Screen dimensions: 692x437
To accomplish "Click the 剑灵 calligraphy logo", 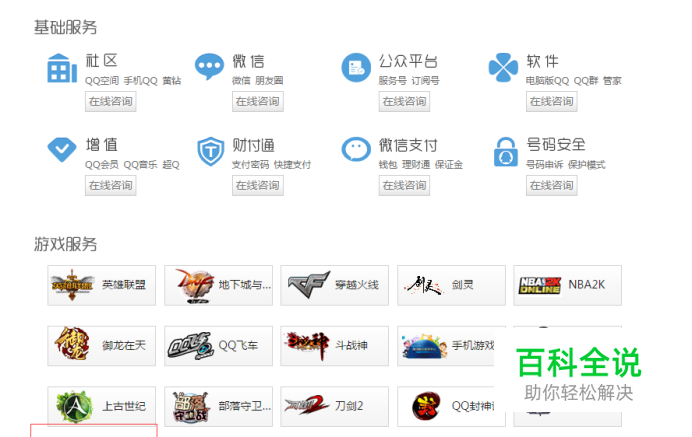I will (424, 285).
